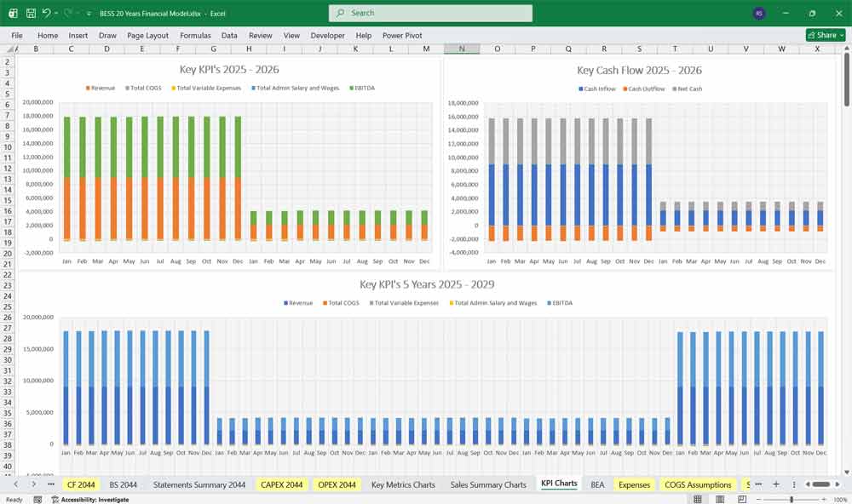Open the Undo history dropdown arrow

coord(56,13)
